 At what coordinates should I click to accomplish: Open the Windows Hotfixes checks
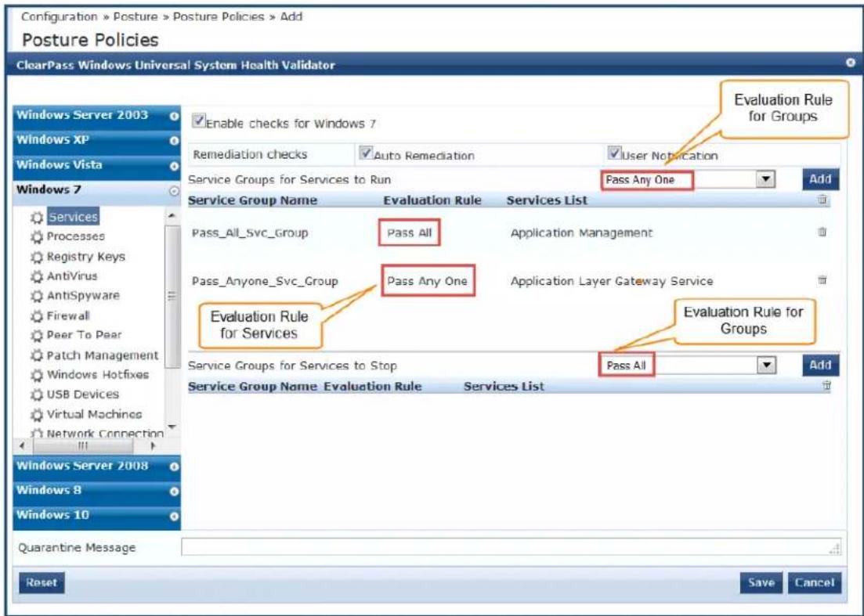tap(98, 374)
